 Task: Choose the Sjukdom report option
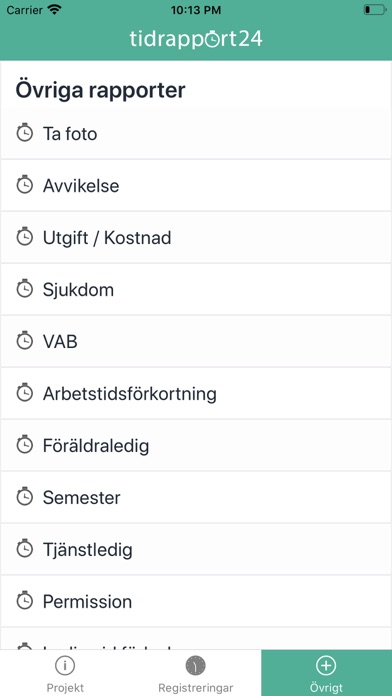pyautogui.click(x=196, y=289)
